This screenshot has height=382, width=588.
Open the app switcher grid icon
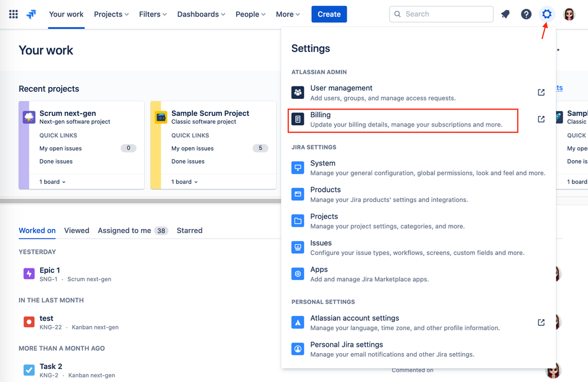pyautogui.click(x=14, y=14)
